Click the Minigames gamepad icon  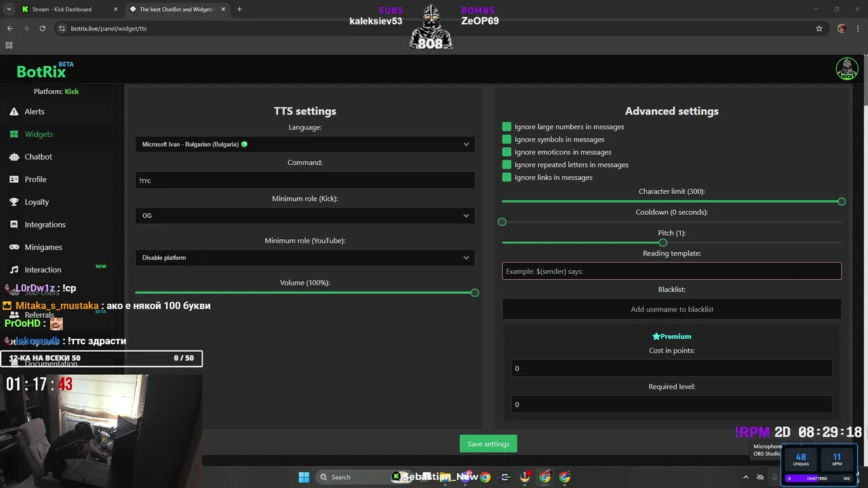[x=14, y=247]
